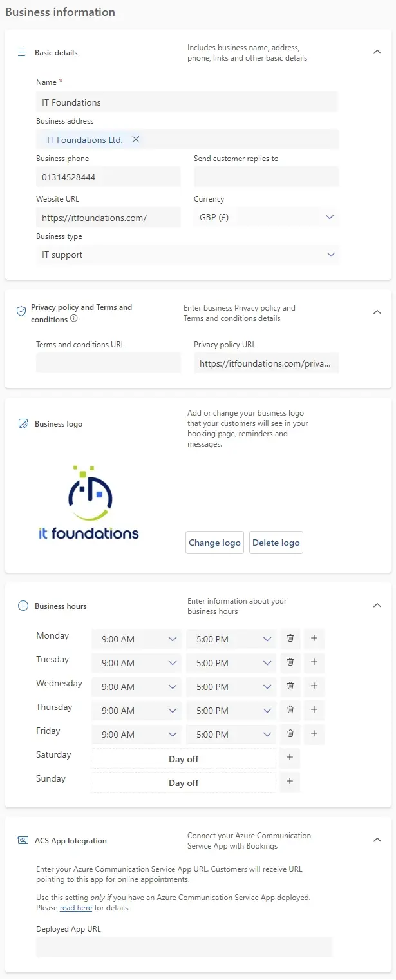Add a time slot for Thursday

click(314, 710)
